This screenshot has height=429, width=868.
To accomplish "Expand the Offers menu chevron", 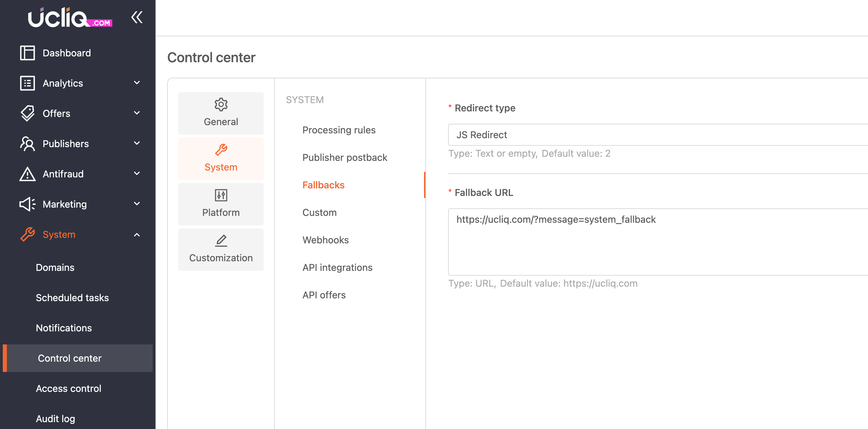I will (137, 113).
